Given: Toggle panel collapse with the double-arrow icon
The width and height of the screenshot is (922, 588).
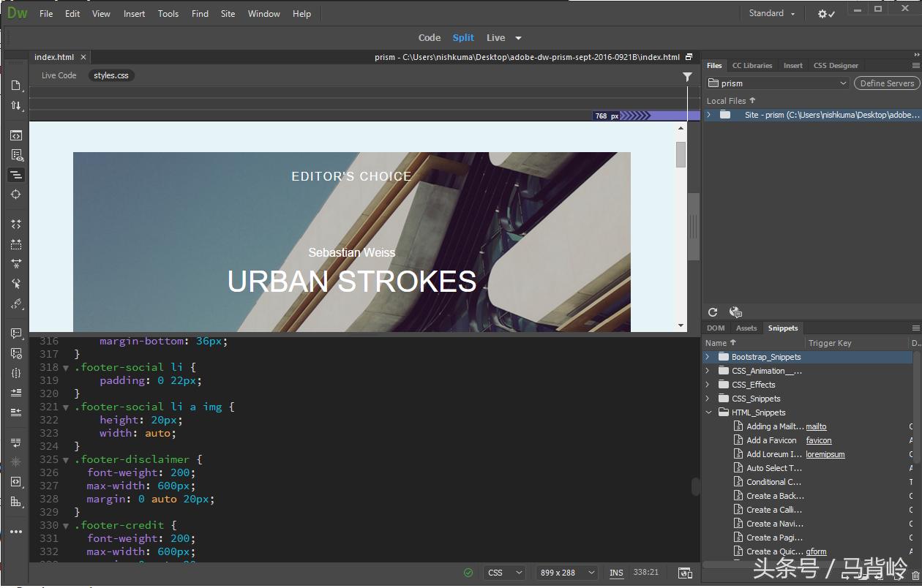Looking at the screenshot, I should [x=916, y=53].
